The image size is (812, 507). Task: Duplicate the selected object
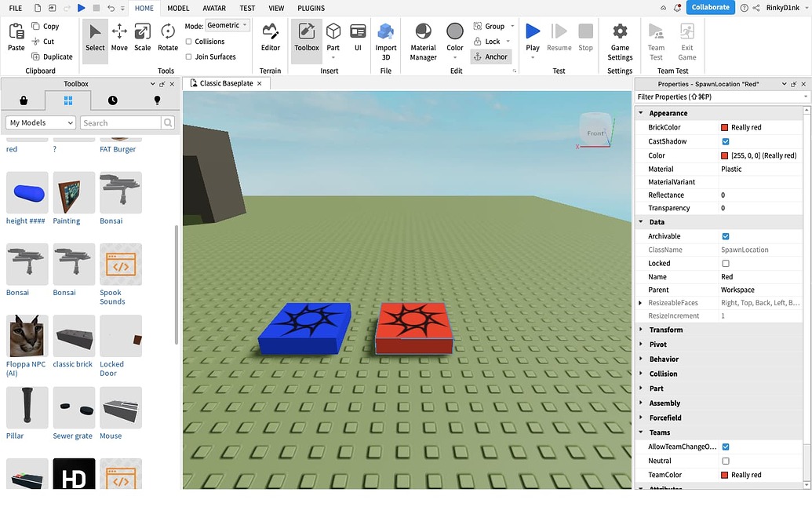pos(52,57)
